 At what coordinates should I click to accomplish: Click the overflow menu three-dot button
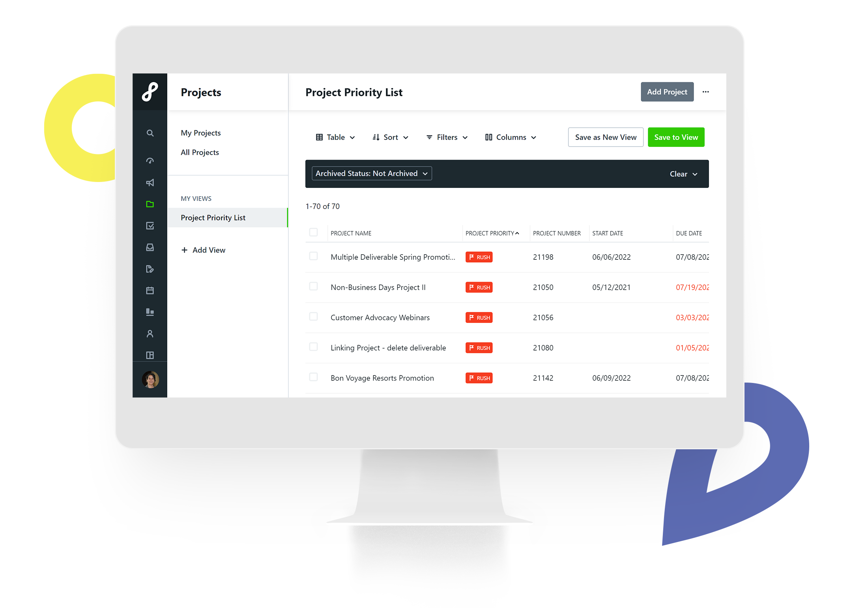706,92
